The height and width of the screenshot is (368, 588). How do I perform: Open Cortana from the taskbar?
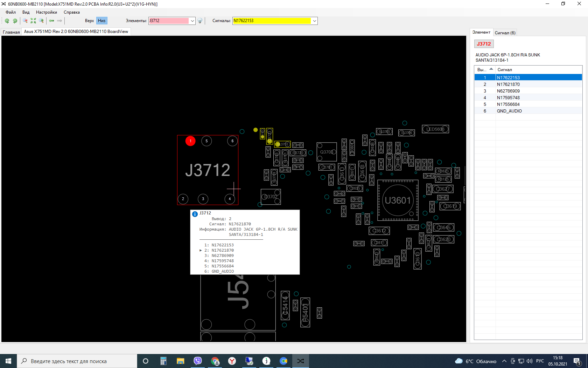[x=146, y=361]
